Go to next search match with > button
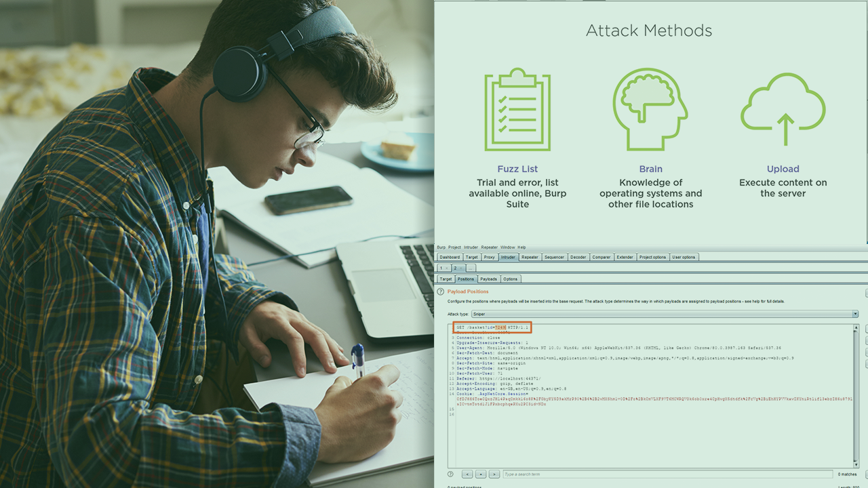The height and width of the screenshot is (488, 868). click(494, 474)
